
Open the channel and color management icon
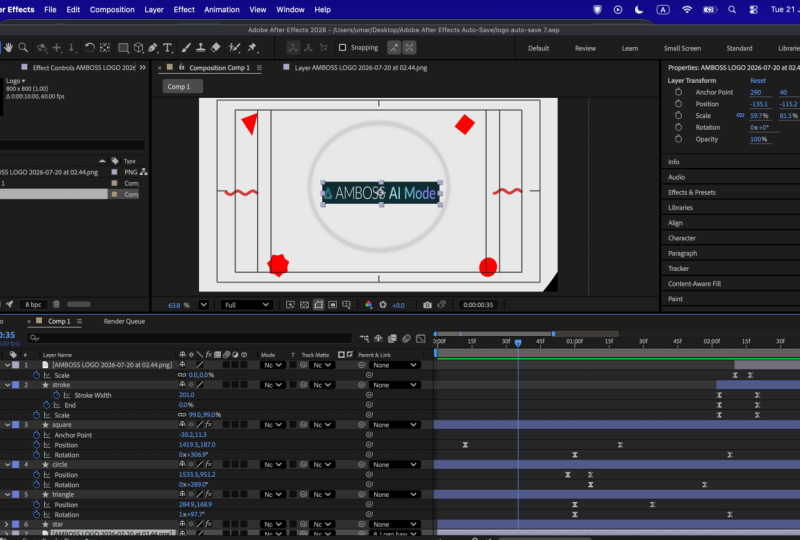tap(368, 305)
